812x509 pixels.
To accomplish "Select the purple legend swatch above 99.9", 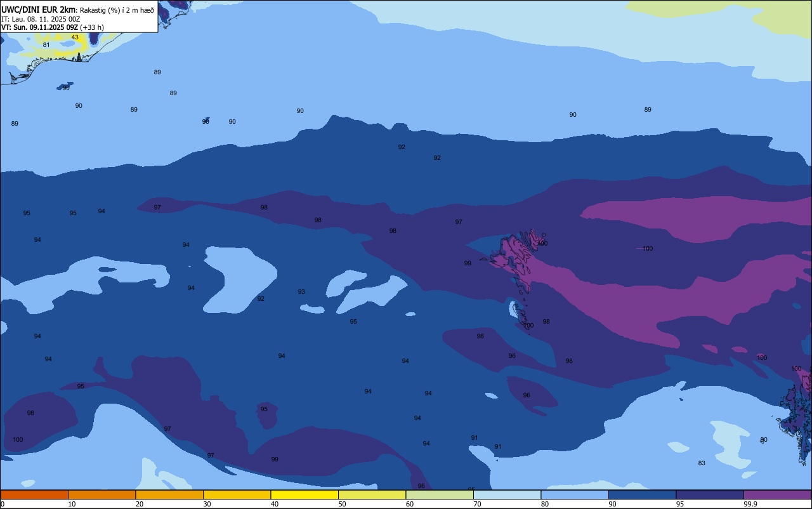I will pos(777,494).
